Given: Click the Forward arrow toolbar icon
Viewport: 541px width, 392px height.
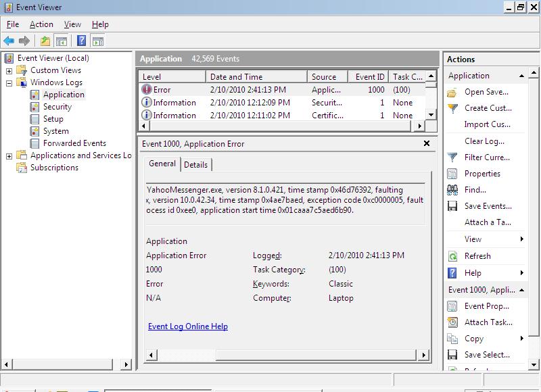Looking at the screenshot, I should pyautogui.click(x=24, y=41).
